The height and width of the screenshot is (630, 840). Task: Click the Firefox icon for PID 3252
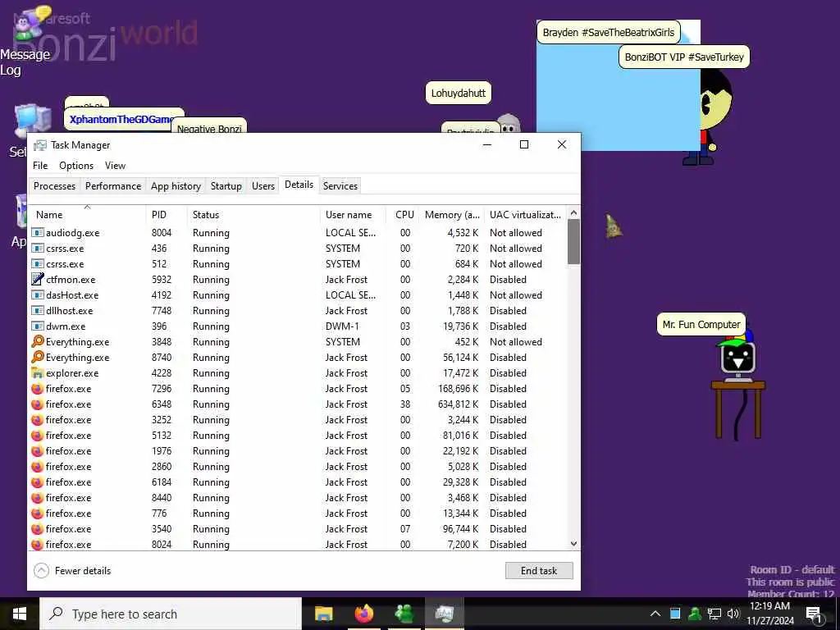coord(38,419)
